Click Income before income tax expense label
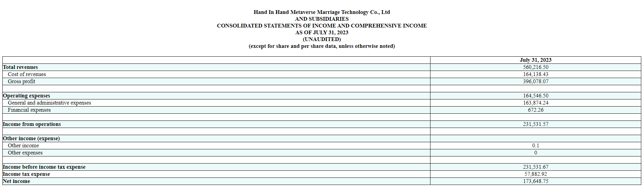 (44, 167)
